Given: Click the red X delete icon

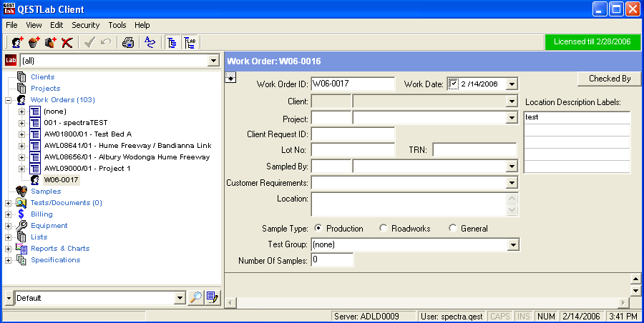Looking at the screenshot, I should 67,42.
